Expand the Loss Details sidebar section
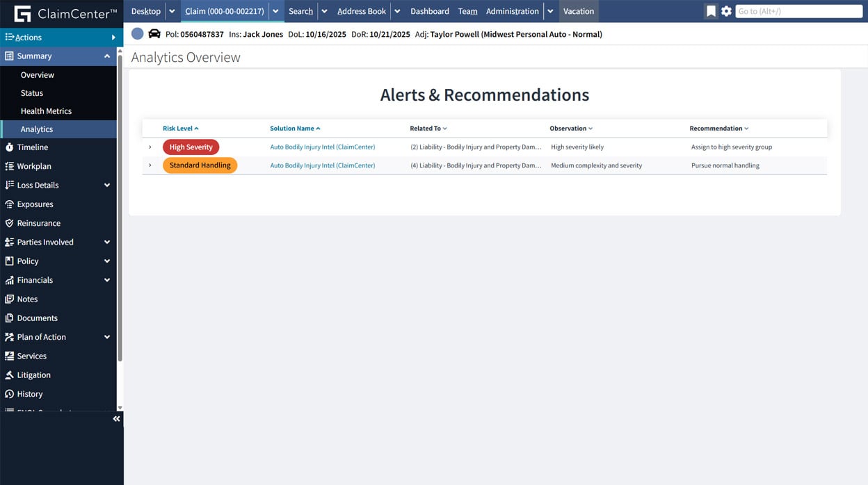Viewport: 868px width, 485px height. 107,186
